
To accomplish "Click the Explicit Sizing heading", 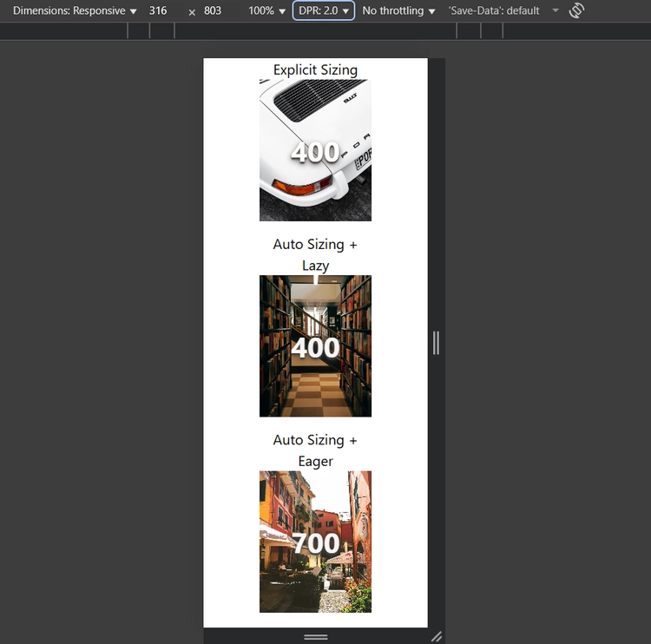I will [315, 69].
